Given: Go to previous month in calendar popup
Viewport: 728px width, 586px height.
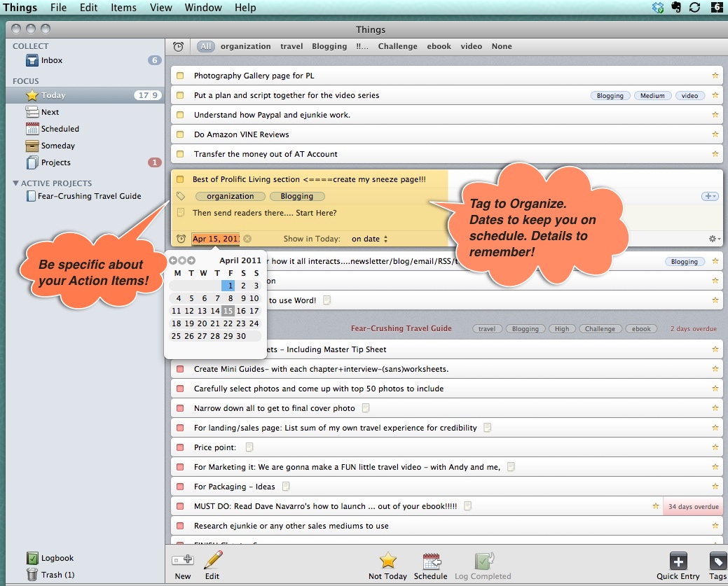Looking at the screenshot, I should tap(172, 260).
